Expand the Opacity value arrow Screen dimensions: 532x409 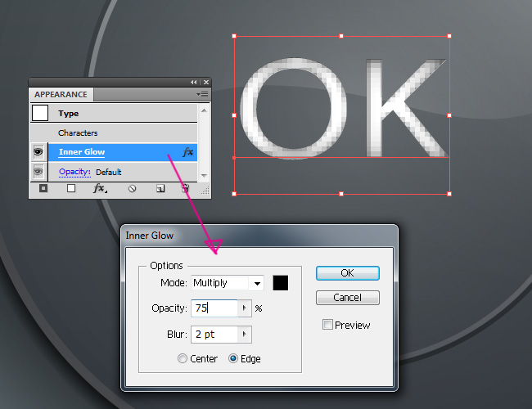pos(244,308)
